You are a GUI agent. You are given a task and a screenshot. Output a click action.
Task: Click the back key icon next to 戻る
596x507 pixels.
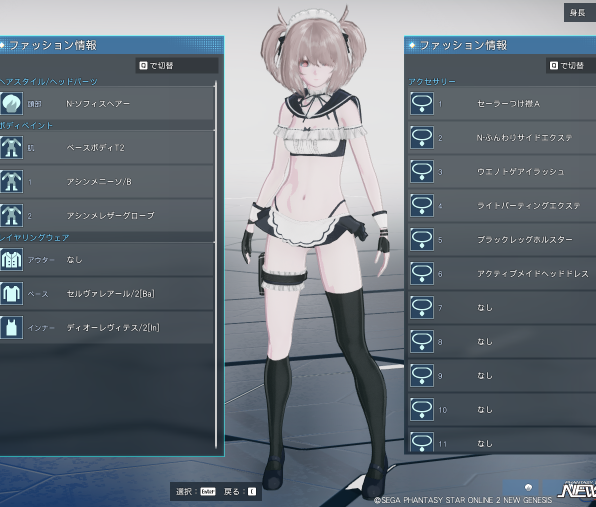pos(252,491)
